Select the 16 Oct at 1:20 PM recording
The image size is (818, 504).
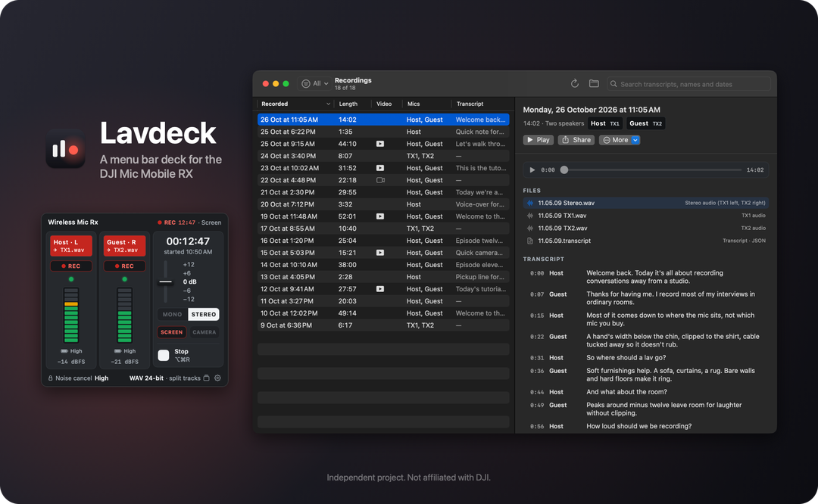tap(383, 241)
